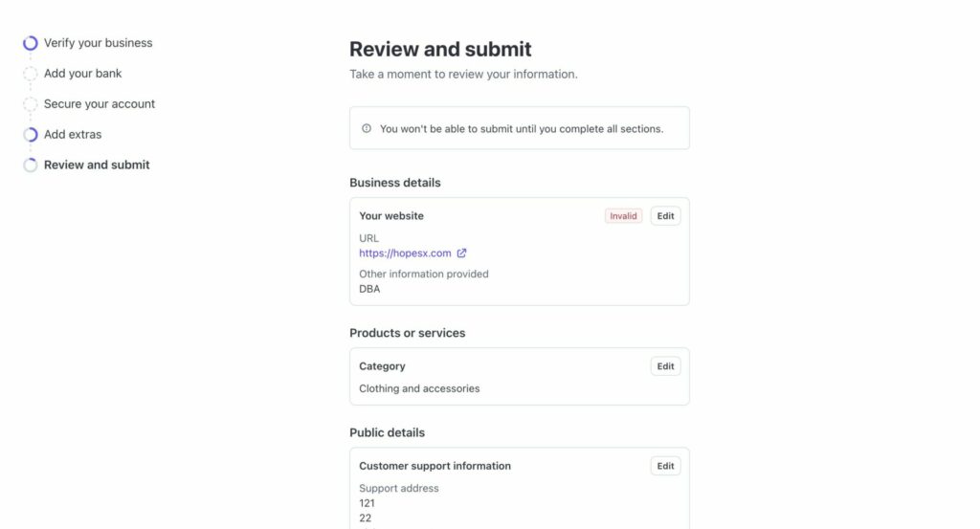Screen dimensions: 980x529
Task: Select the Add extras step label
Action: point(73,135)
